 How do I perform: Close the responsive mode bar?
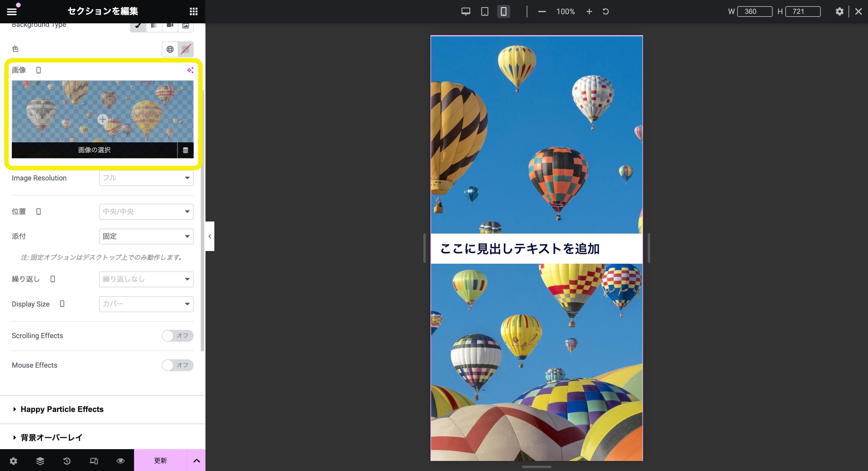pos(859,12)
